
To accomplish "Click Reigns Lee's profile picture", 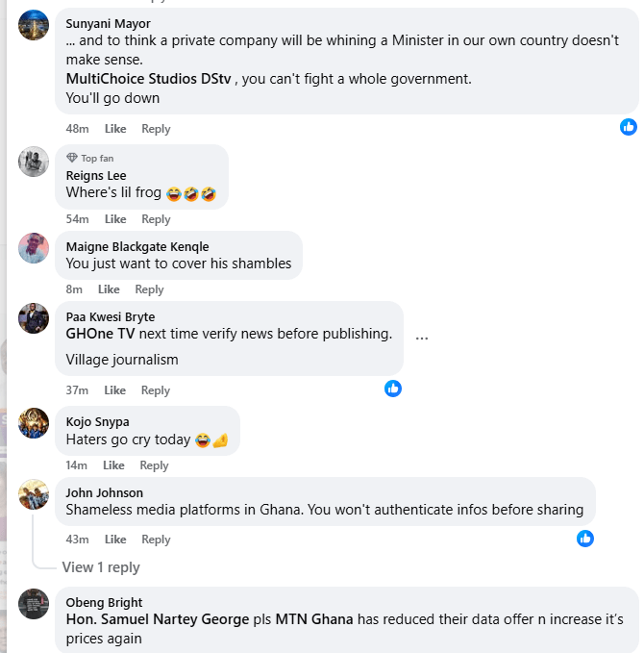I will point(34,162).
